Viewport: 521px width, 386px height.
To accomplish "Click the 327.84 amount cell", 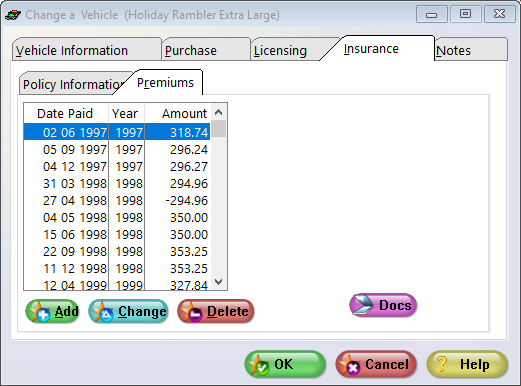I will (x=178, y=284).
